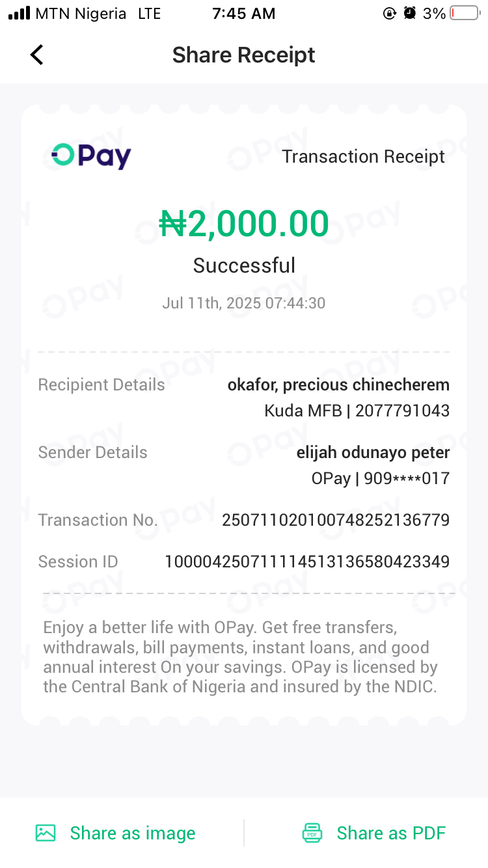
Task: Tap sender name elijah odunayo peter
Action: click(x=373, y=452)
